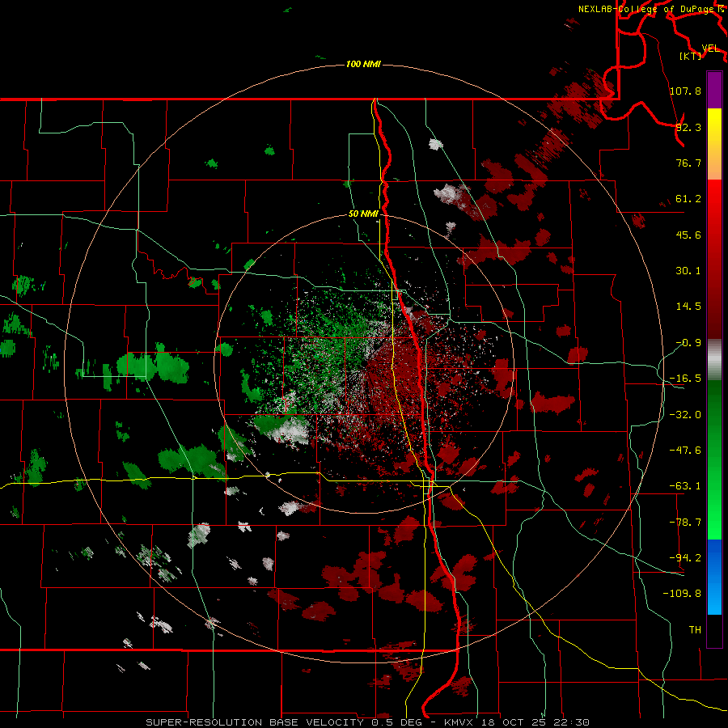This screenshot has width=728, height=728.
Task: Click the yellow-orange segment of color bar
Action: 714,144
